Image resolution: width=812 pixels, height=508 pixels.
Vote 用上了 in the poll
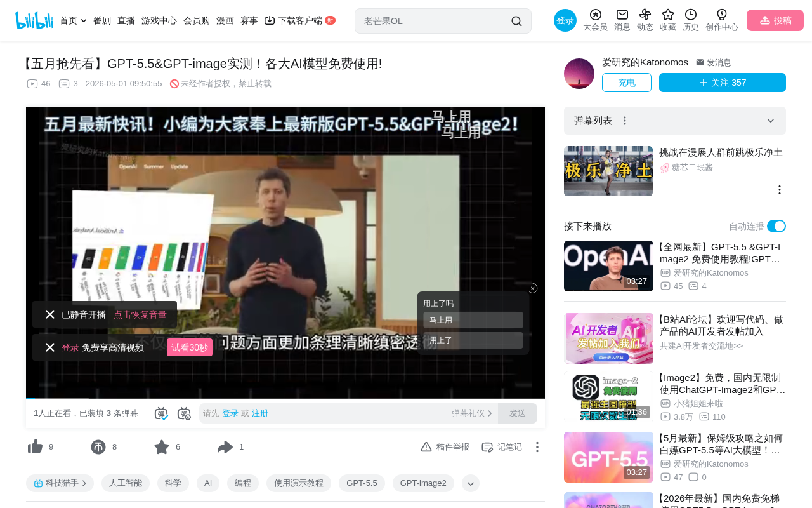tap(473, 340)
